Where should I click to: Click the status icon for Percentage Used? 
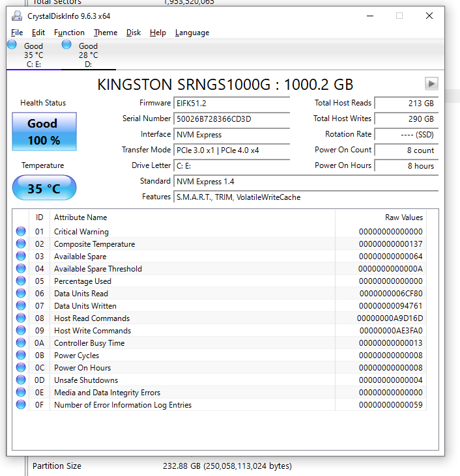pos(21,281)
